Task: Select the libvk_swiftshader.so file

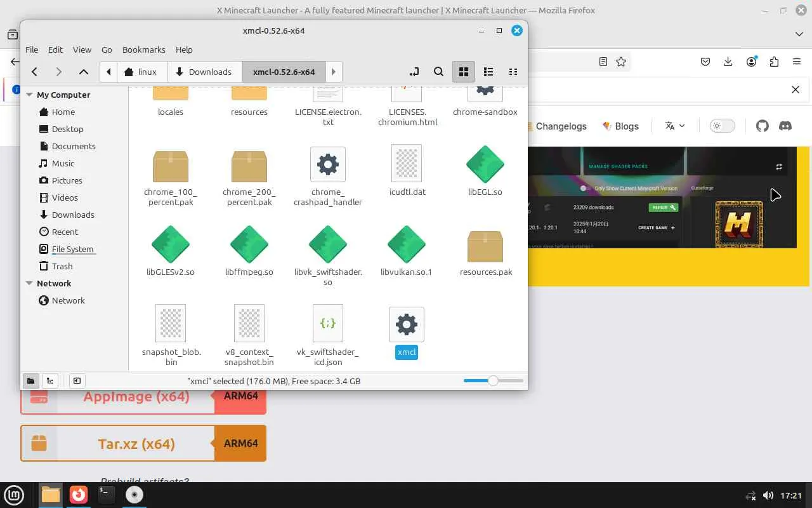Action: [x=328, y=257]
